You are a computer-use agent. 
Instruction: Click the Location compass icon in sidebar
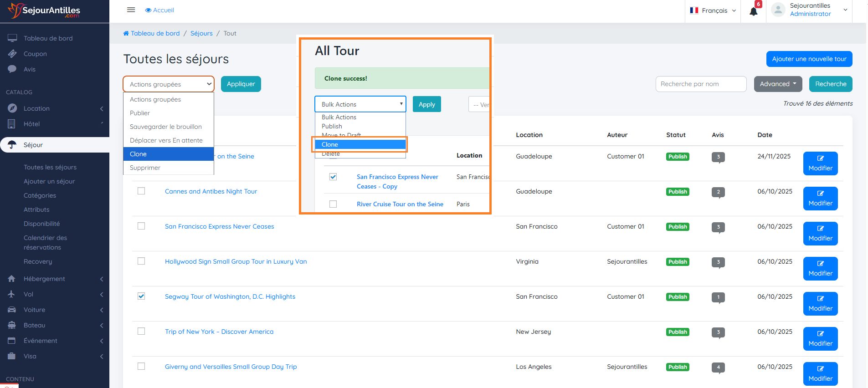click(12, 108)
